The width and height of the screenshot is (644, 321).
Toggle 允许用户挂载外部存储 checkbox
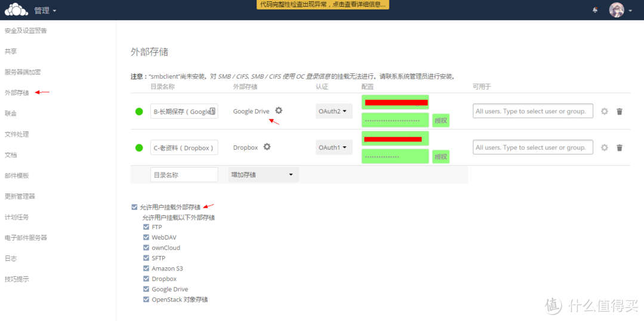pyautogui.click(x=134, y=207)
